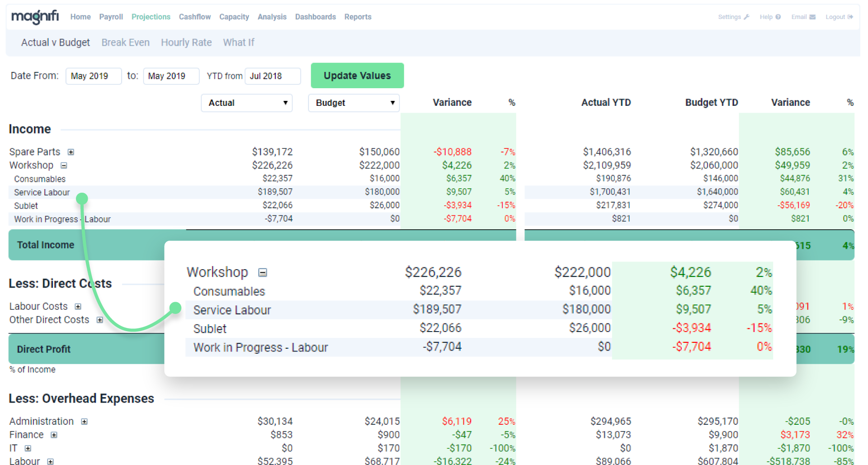The image size is (868, 465).
Task: Open Settings using the wrench icon
Action: 746,17
